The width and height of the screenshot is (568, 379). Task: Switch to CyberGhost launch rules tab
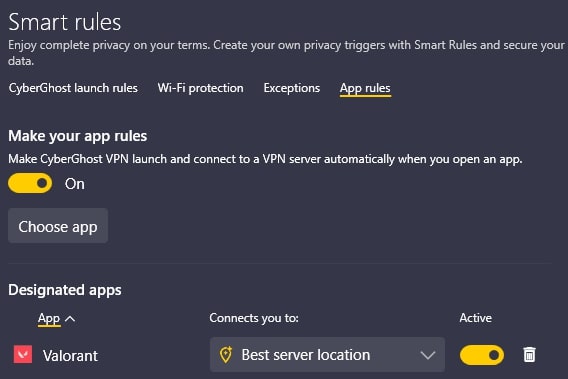pos(73,88)
